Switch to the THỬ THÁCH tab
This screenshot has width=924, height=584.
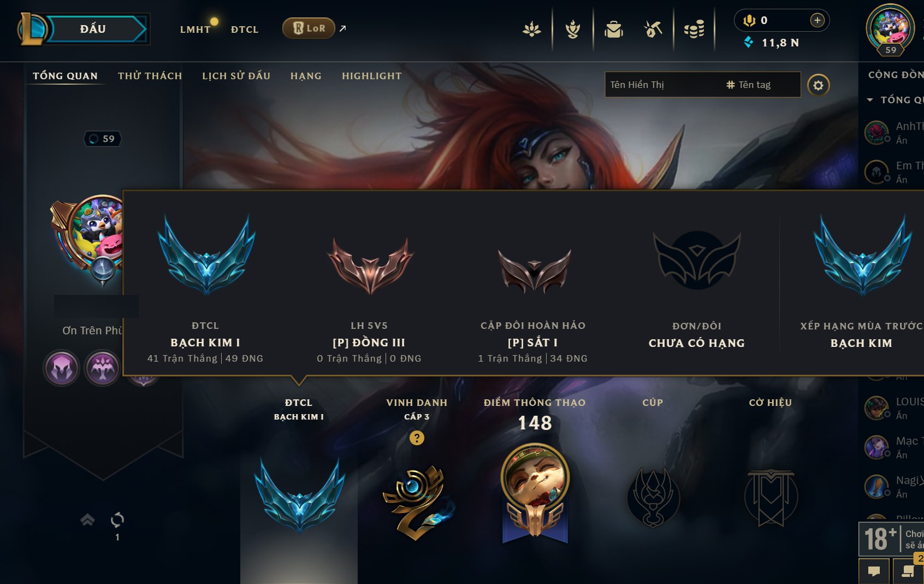150,76
